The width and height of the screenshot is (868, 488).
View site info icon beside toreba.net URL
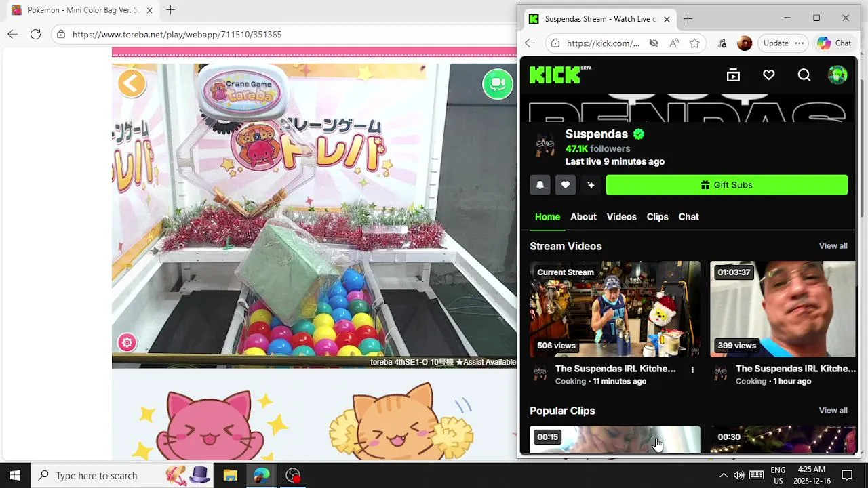[x=61, y=34]
